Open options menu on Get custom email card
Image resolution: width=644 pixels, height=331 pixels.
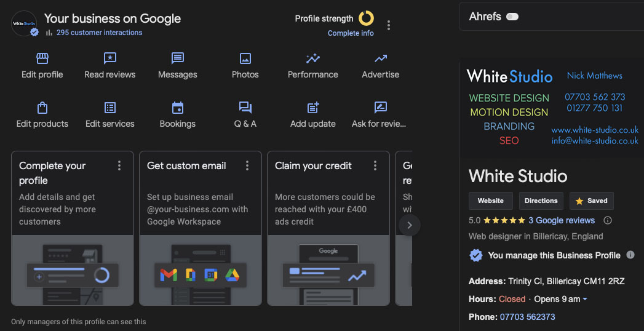pos(247,165)
